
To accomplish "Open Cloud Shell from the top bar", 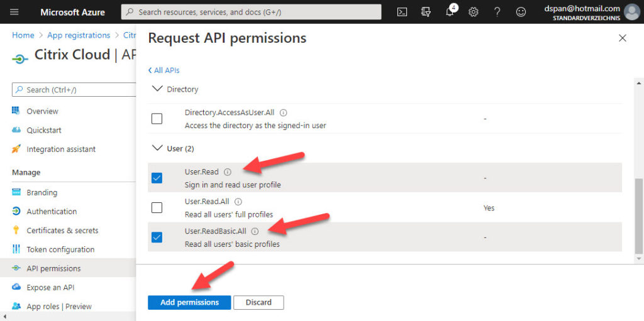I will [402, 12].
